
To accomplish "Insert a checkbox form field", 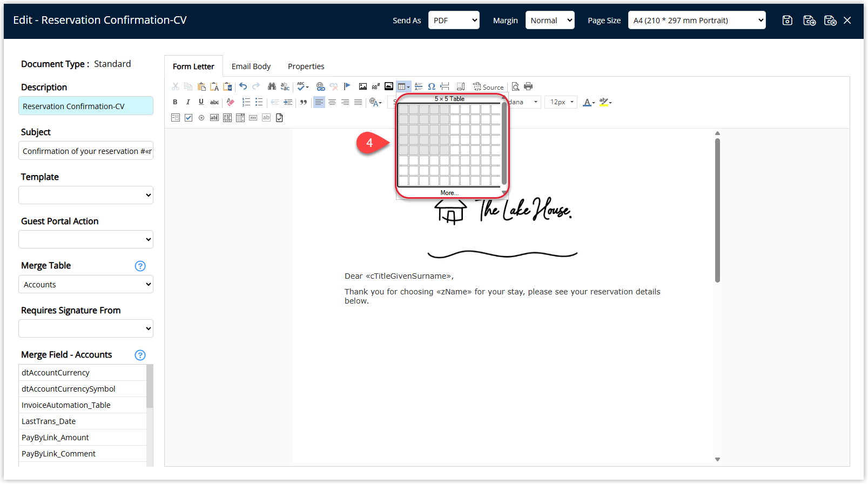I will (x=189, y=118).
